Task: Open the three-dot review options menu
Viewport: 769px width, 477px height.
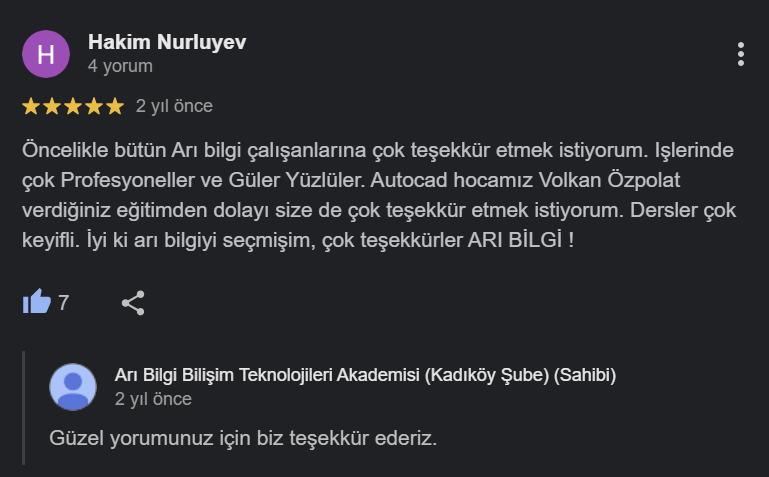Action: click(740, 54)
